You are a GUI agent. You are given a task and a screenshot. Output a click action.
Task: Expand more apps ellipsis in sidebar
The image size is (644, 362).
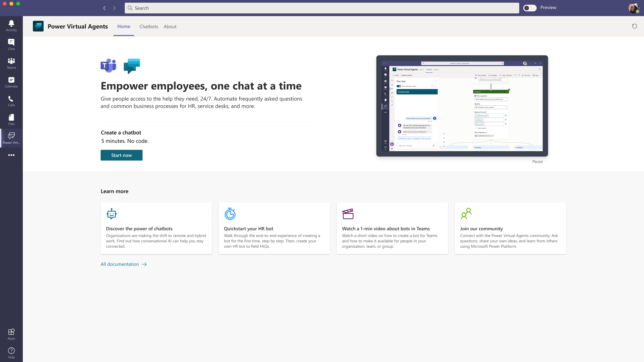[11, 155]
